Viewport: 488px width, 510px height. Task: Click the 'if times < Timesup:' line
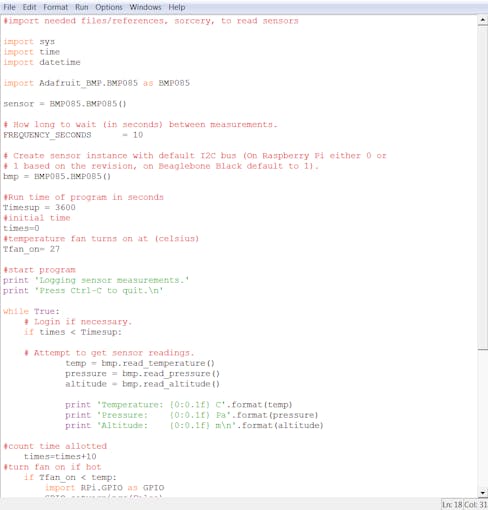(73, 332)
